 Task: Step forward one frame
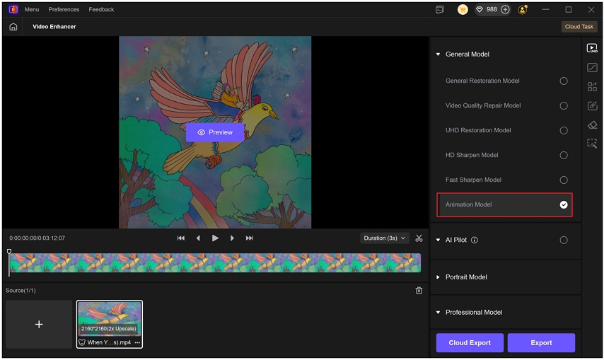coord(232,238)
